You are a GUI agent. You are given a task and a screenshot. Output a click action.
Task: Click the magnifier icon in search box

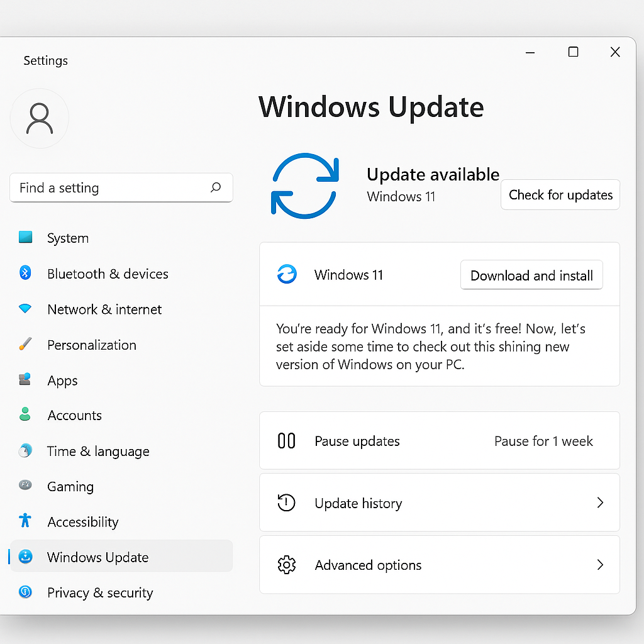[x=216, y=187]
